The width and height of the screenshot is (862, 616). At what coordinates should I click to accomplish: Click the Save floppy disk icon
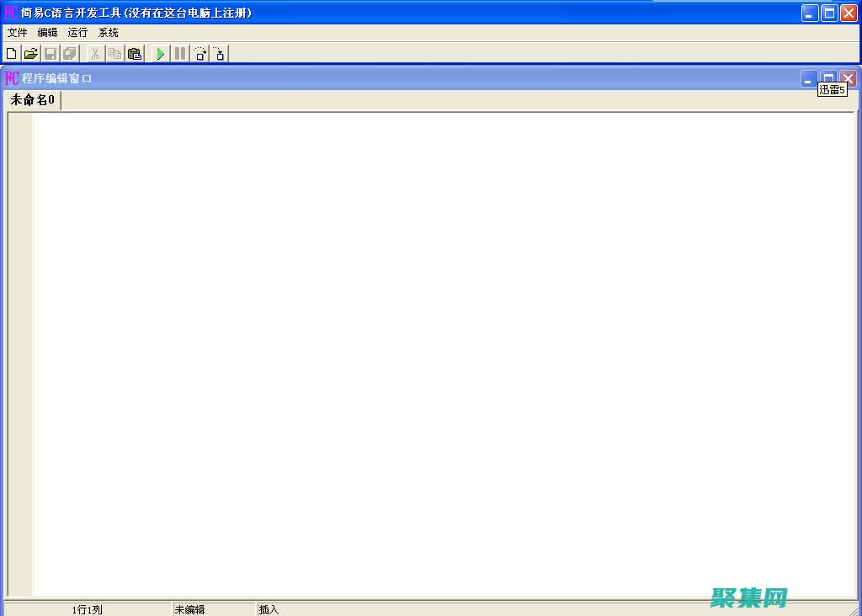pyautogui.click(x=51, y=54)
